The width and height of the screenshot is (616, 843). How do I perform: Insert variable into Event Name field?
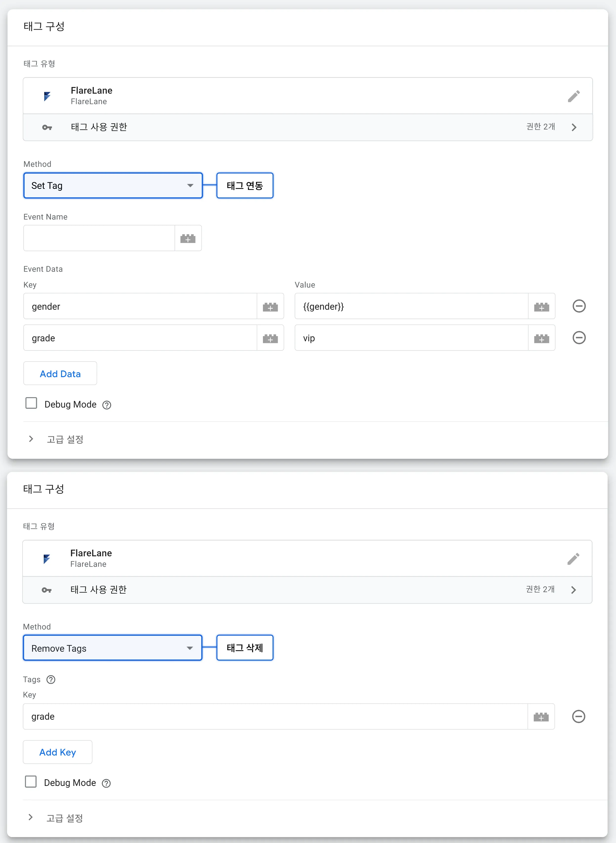(188, 238)
